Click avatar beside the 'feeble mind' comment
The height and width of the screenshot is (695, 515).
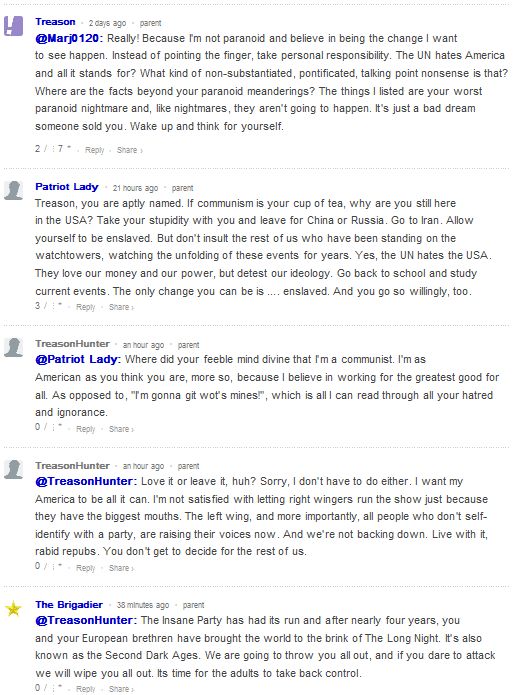[x=13, y=347]
